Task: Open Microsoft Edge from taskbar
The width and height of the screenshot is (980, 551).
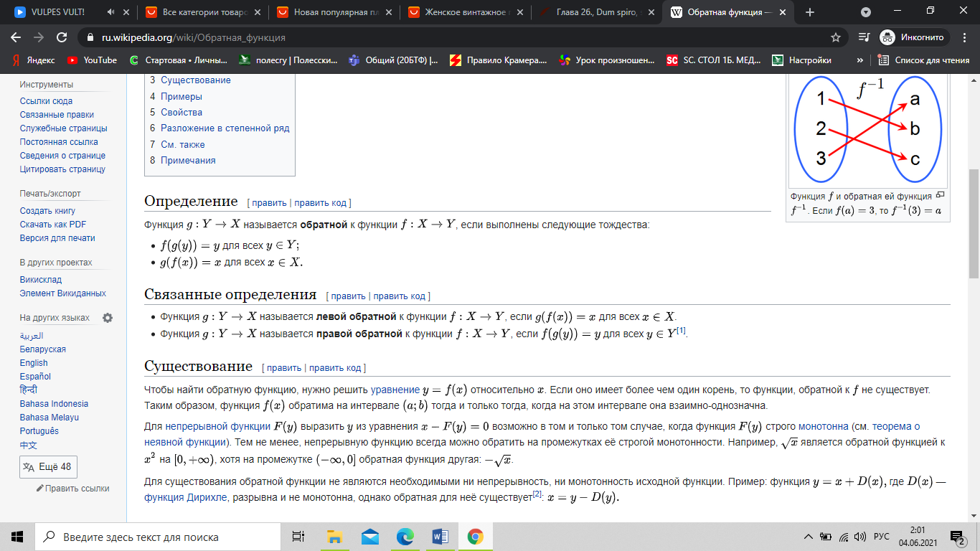Action: tap(405, 537)
